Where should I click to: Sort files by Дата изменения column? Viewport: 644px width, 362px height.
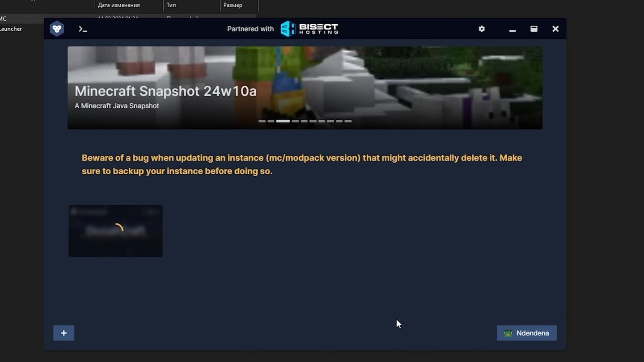pyautogui.click(x=119, y=5)
